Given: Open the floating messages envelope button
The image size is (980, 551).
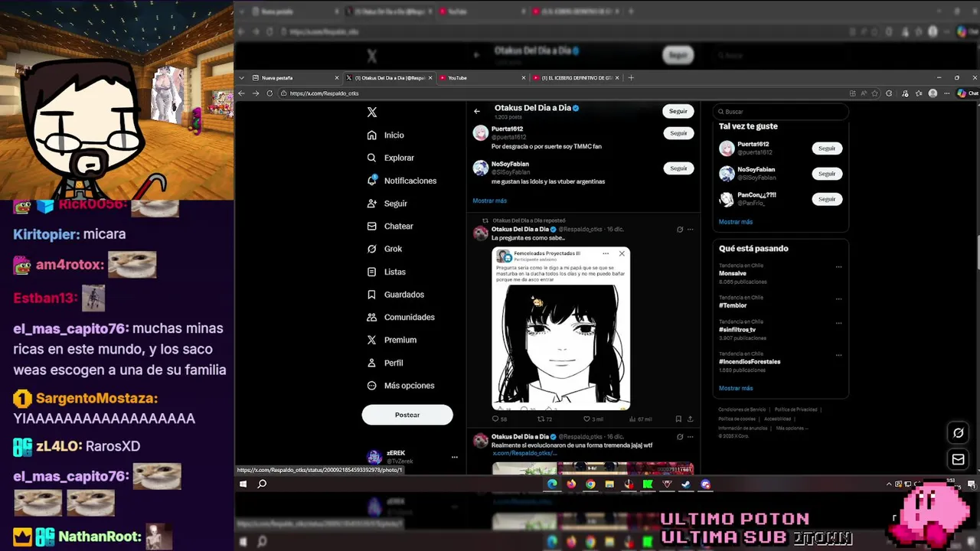Looking at the screenshot, I should coord(958,459).
